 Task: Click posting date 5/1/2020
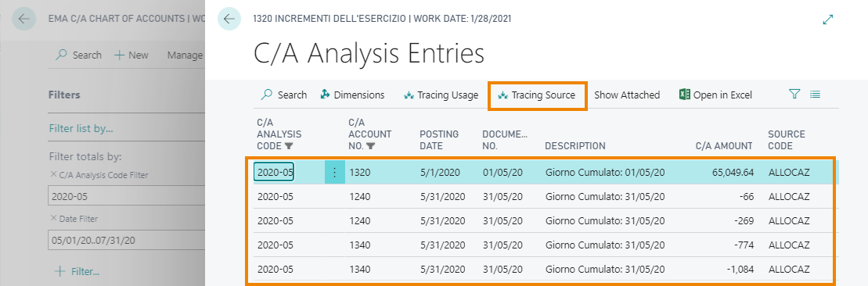coord(440,173)
